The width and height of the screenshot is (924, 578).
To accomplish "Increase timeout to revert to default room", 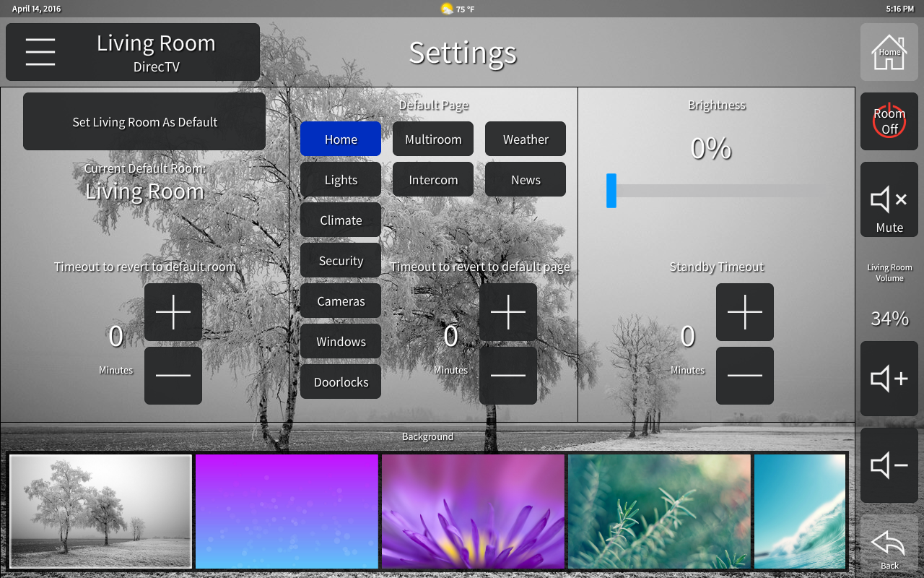I will [x=173, y=312].
